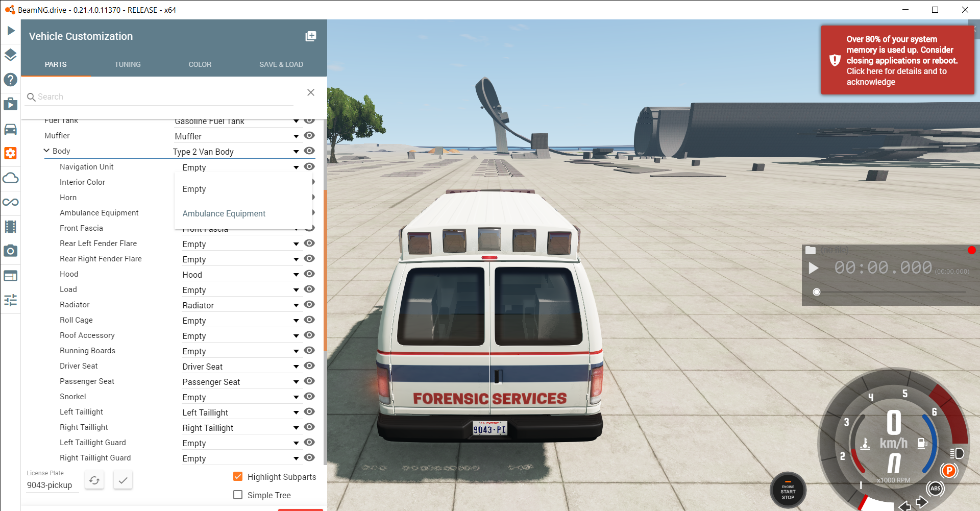Open the replay film strip icon
This screenshot has width=980, height=511.
[11, 227]
